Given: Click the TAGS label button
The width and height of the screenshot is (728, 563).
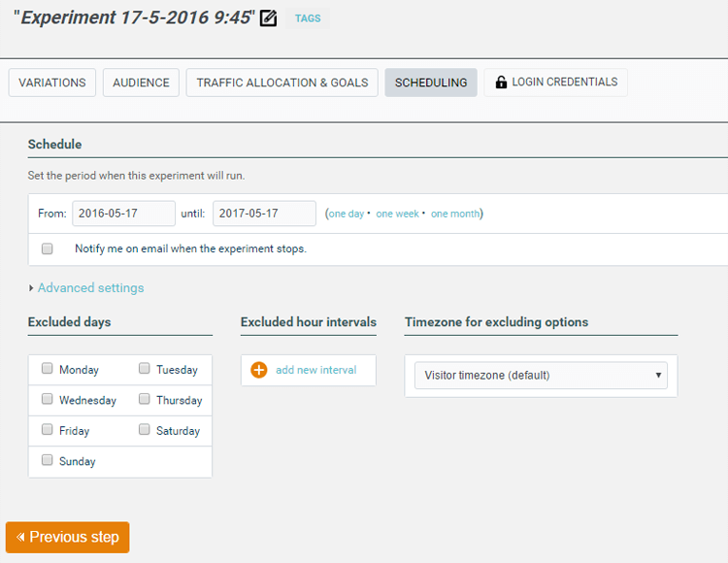Looking at the screenshot, I should (x=308, y=18).
